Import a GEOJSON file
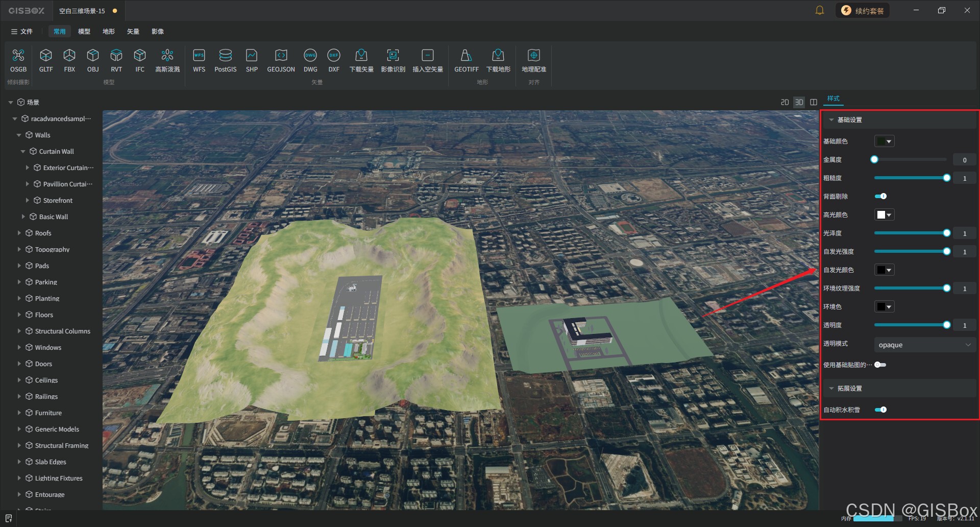The width and height of the screenshot is (980, 527). (x=281, y=60)
